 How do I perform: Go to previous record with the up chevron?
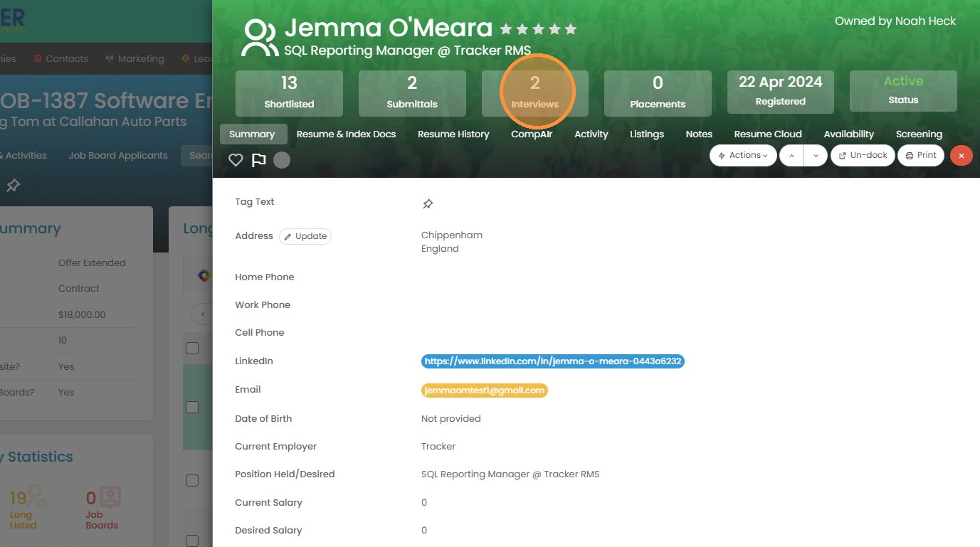pyautogui.click(x=791, y=156)
